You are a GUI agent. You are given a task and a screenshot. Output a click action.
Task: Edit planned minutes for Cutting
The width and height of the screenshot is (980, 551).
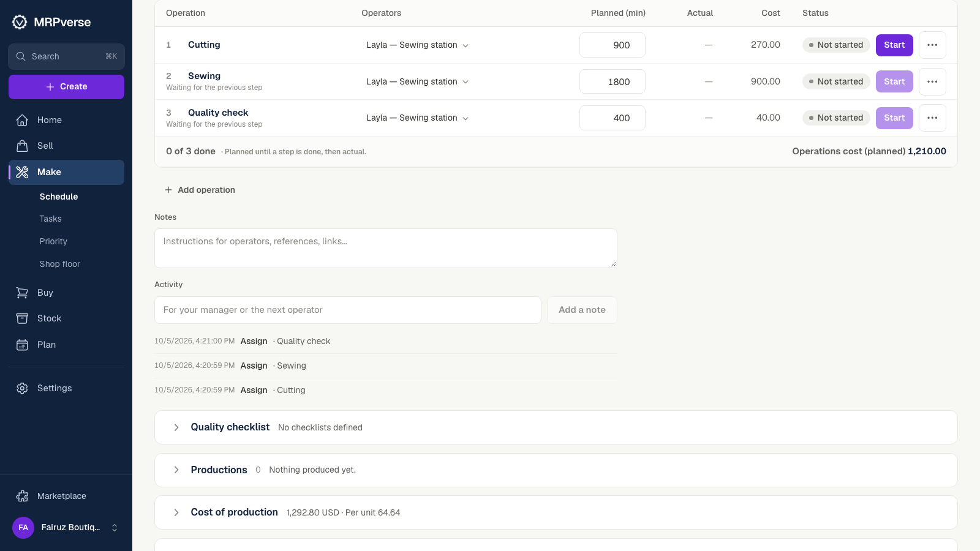coord(612,45)
